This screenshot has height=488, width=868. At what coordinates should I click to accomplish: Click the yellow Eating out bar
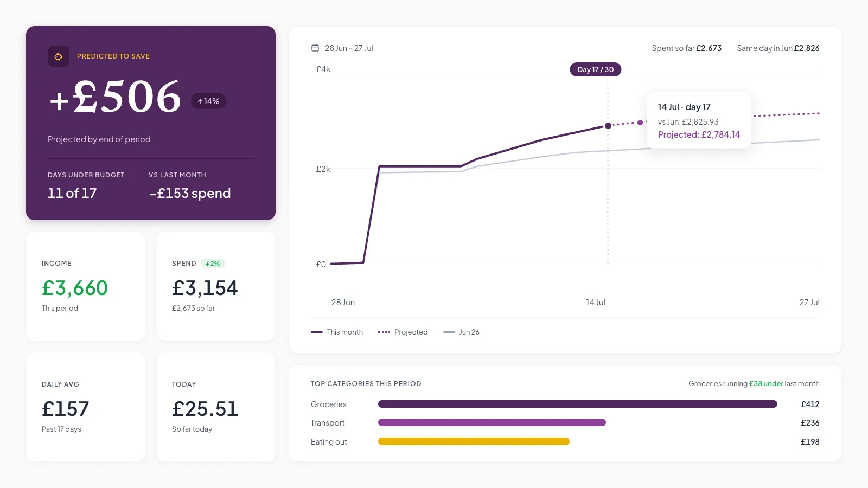coord(474,441)
